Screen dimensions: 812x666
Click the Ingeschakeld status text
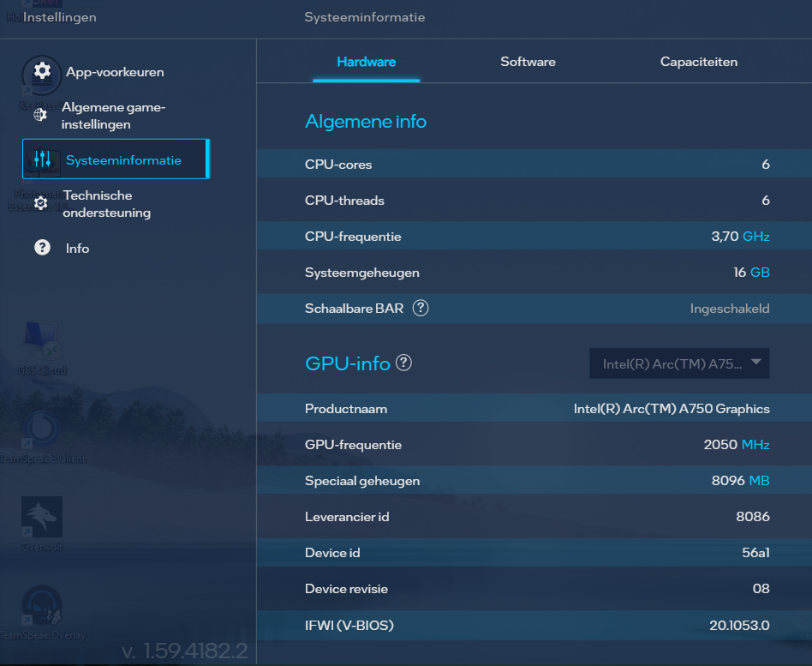coord(730,309)
